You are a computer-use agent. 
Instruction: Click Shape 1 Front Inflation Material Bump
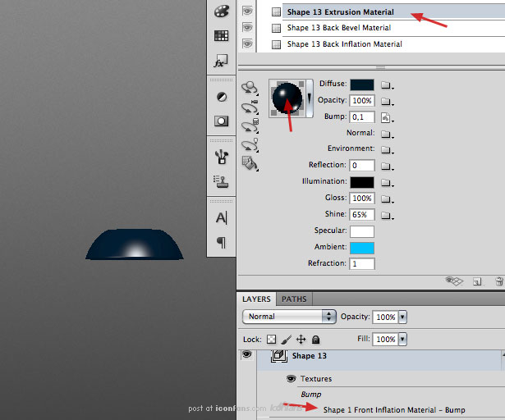click(x=394, y=410)
